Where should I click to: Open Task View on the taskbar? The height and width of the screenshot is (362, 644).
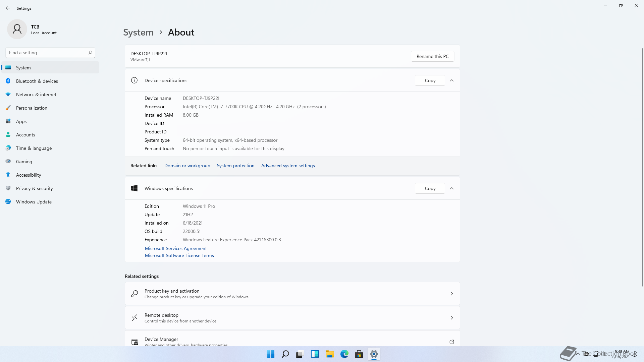point(300,354)
